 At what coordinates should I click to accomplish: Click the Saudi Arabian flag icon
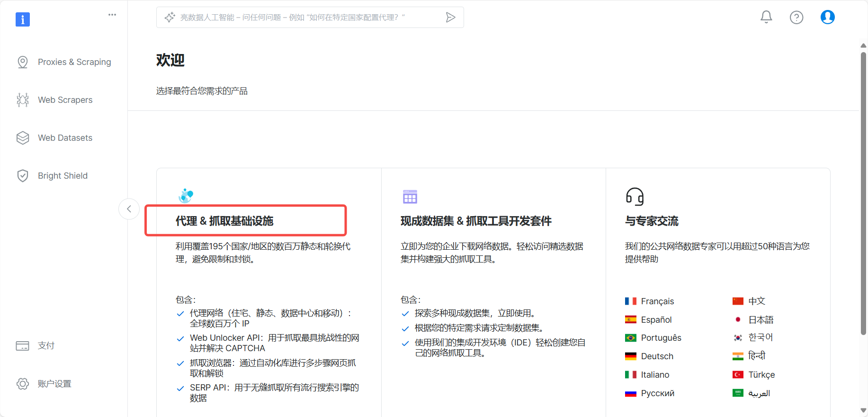[x=738, y=393]
